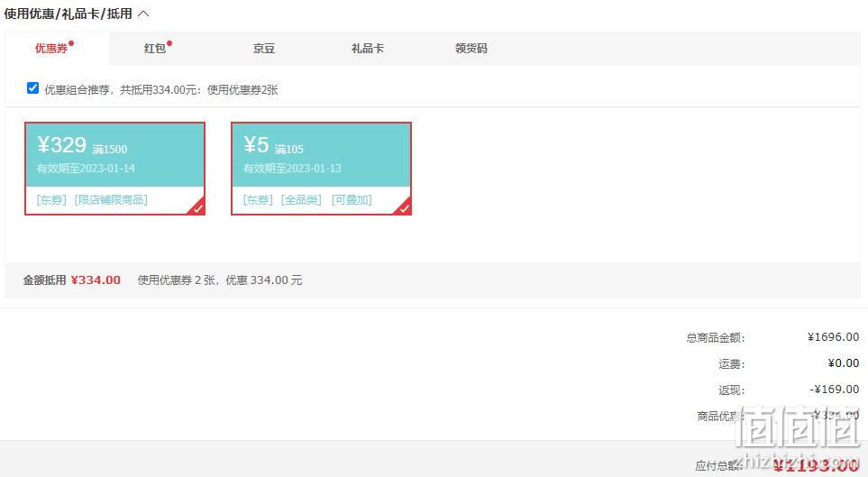Go to the 礼品卡 tab

(x=368, y=48)
